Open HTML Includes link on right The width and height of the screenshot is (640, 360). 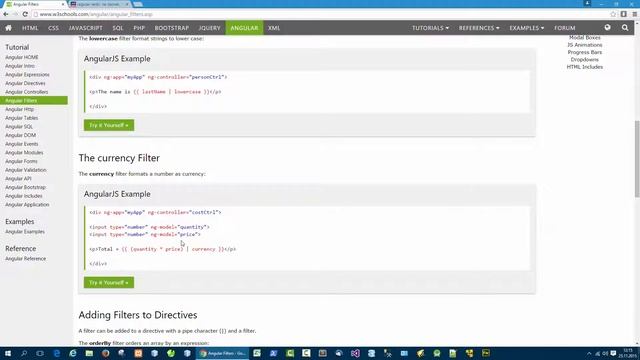584,67
